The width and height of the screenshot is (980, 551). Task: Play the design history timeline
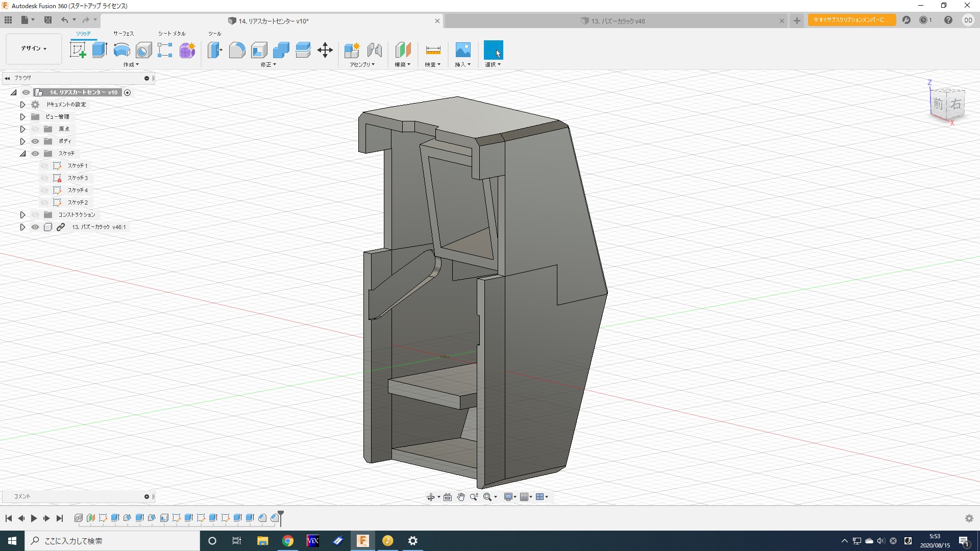pos(34,518)
